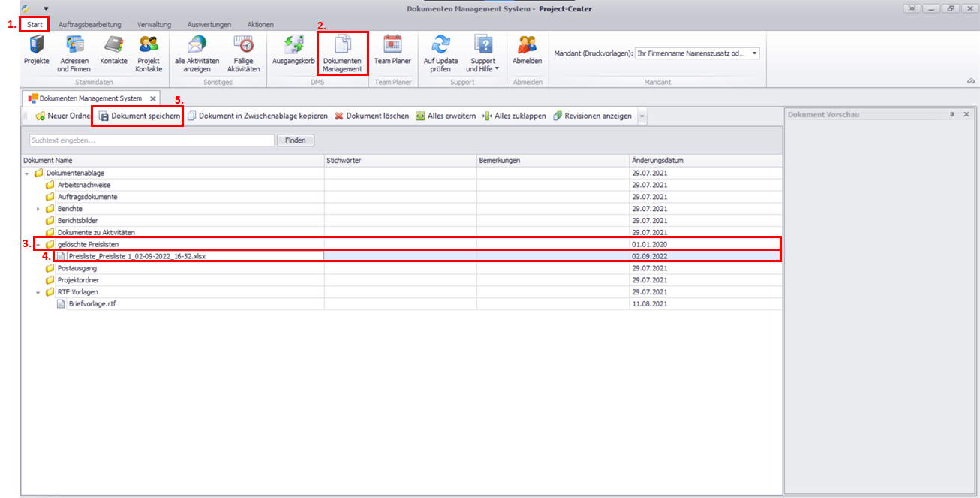Open the Auswertungen ribbon tab
This screenshot has width=980, height=498.
209,25
